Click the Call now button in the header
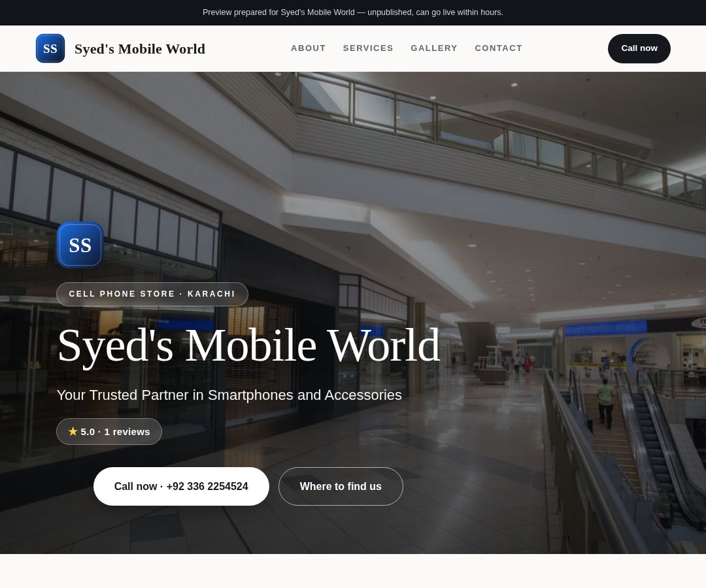 pos(639,48)
